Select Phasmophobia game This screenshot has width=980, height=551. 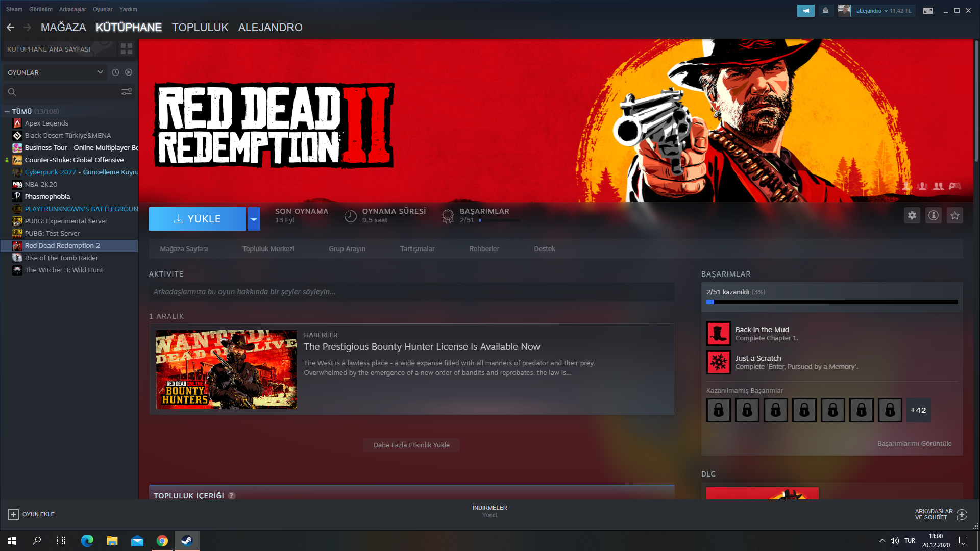pos(69,196)
